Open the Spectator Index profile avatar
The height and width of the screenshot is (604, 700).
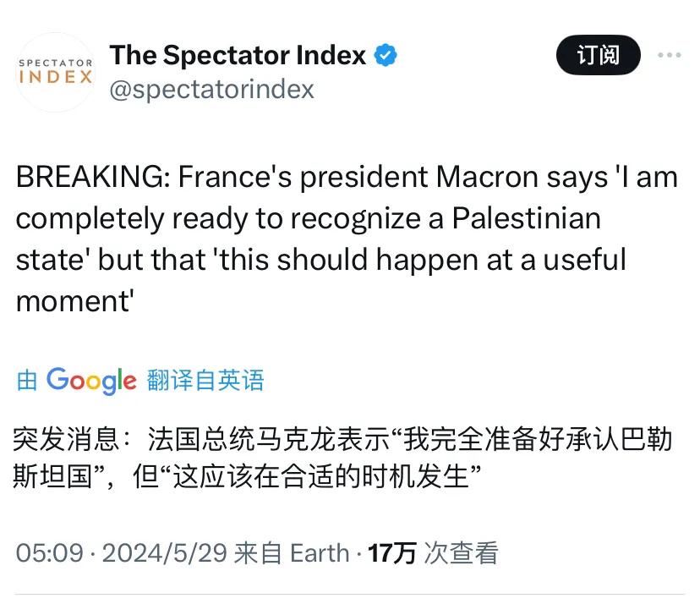55,72
